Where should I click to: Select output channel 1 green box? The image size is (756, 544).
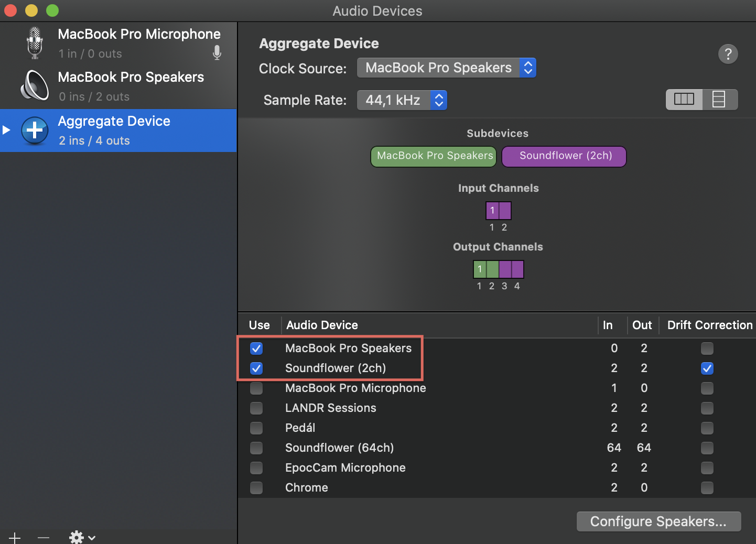480,269
